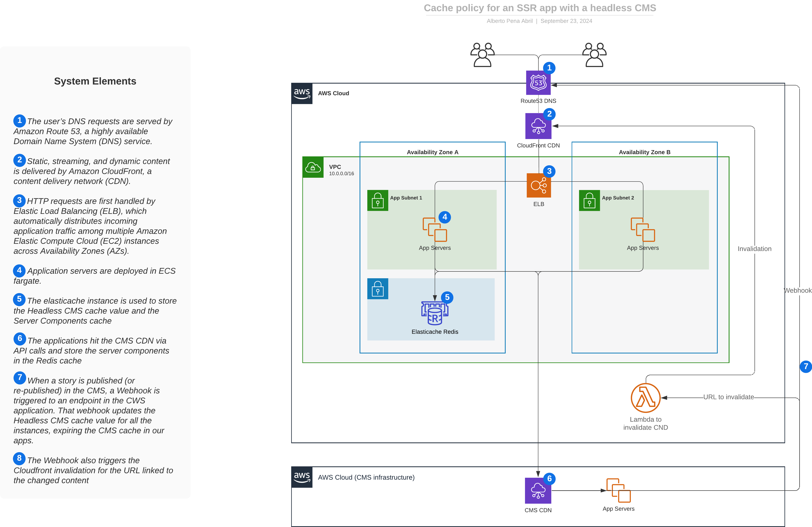Click the green VPC cloud icon

[313, 167]
